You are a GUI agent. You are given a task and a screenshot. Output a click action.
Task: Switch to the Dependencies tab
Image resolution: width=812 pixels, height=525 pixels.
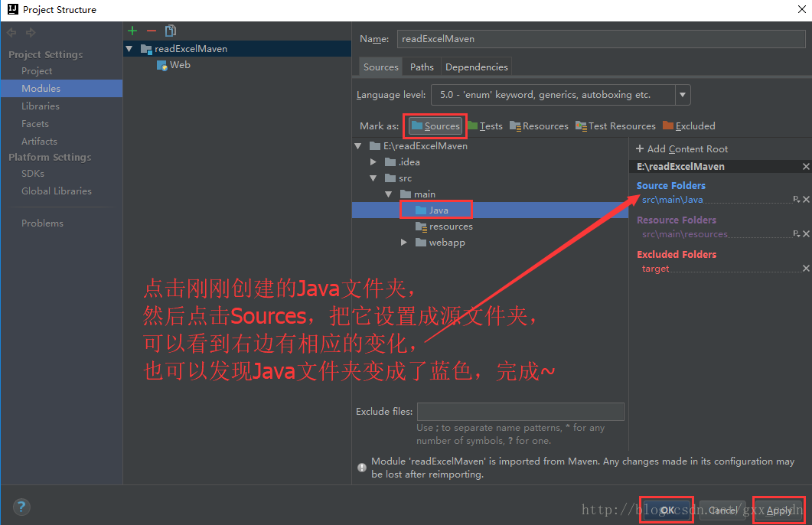pos(477,67)
